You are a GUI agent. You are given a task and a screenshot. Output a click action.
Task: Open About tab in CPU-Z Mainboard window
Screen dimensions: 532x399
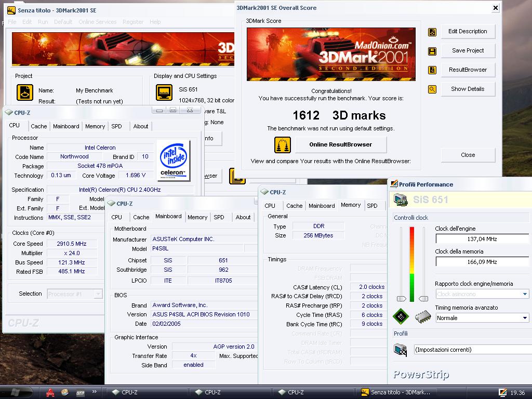point(243,217)
